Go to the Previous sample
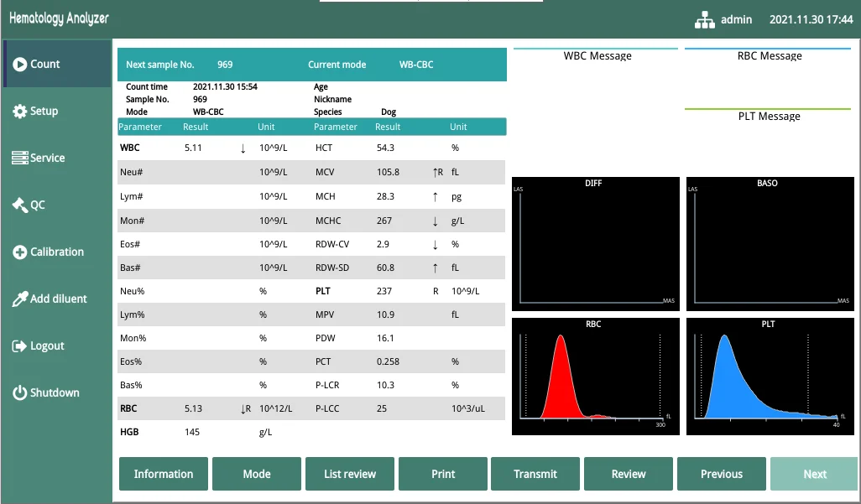 click(722, 474)
